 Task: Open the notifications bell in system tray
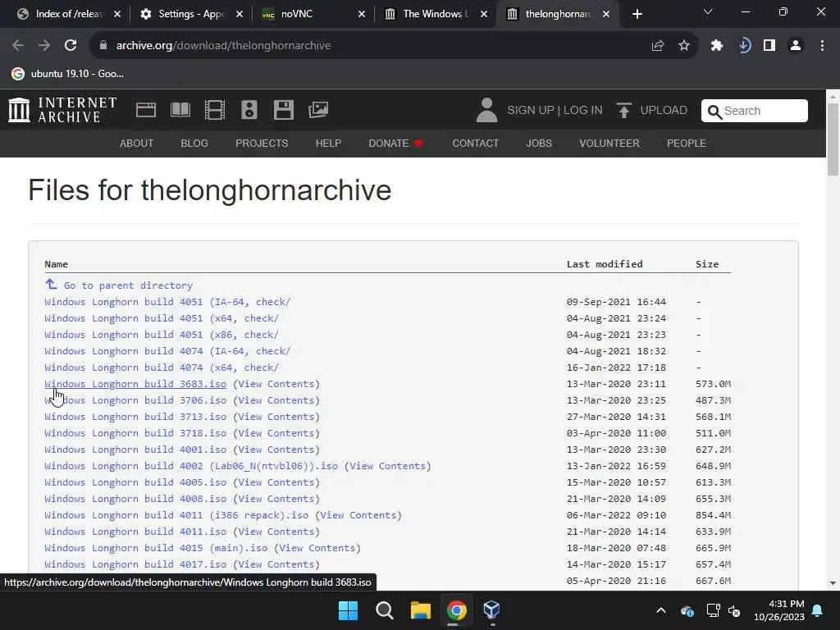pos(818,610)
